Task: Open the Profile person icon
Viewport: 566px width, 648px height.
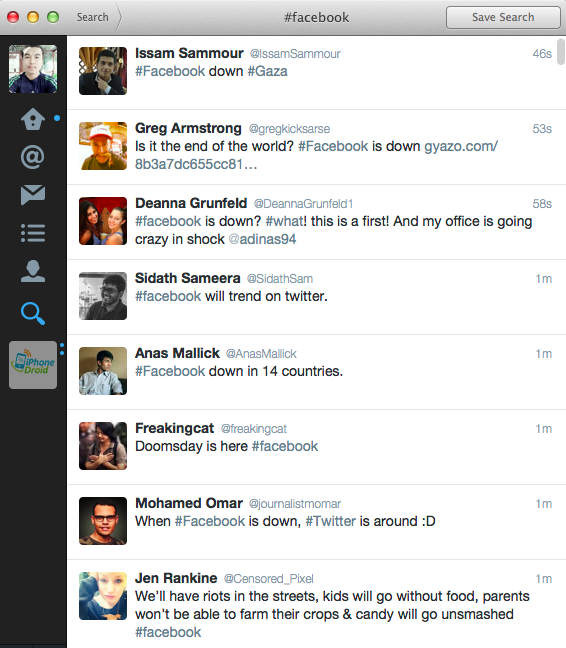Action: tap(33, 271)
